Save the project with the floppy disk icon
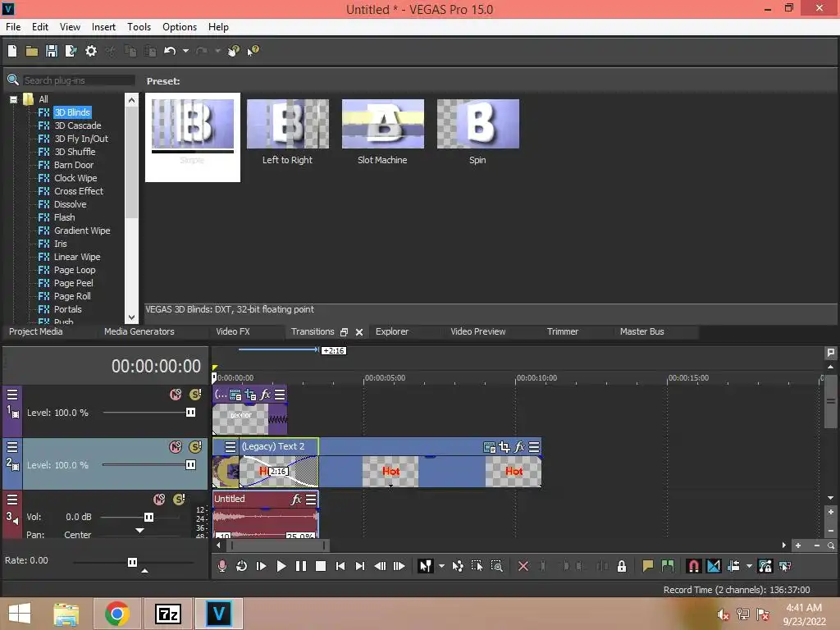The image size is (840, 630). click(52, 51)
